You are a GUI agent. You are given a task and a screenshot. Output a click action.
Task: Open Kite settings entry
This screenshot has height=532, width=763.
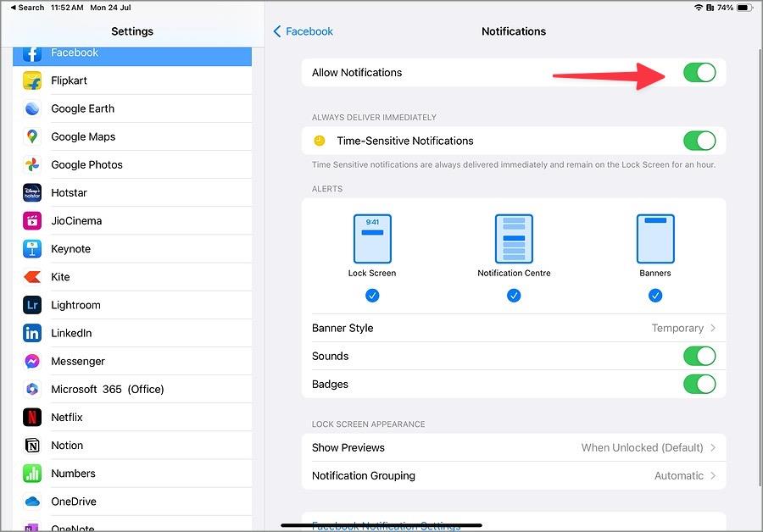[x=132, y=277]
